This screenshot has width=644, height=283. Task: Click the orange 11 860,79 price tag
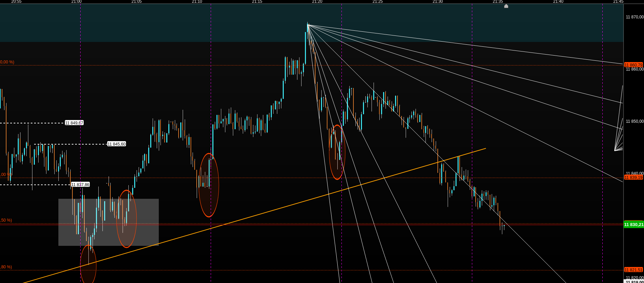[633, 65]
